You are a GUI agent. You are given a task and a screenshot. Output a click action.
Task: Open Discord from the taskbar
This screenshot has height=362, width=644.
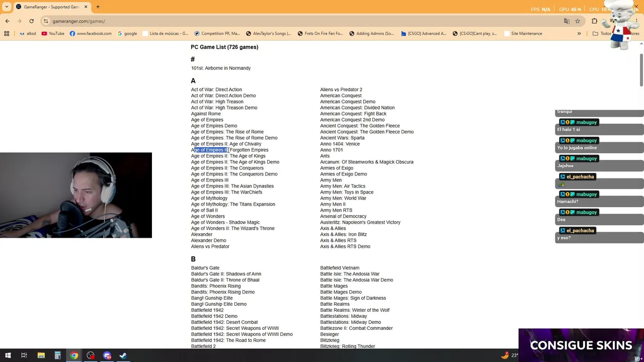click(107, 355)
